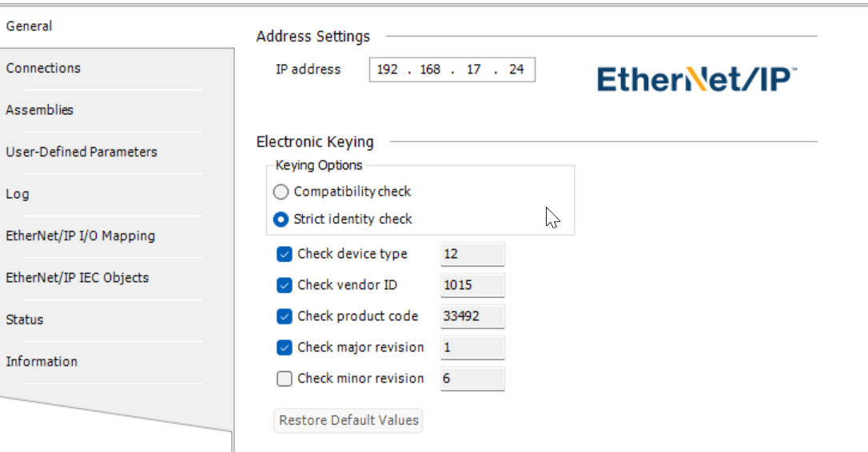The height and width of the screenshot is (452, 868).
Task: Open the General tab
Action: 30,26
